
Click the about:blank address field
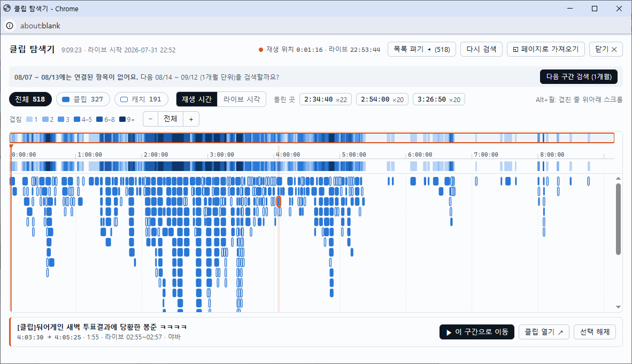point(40,26)
